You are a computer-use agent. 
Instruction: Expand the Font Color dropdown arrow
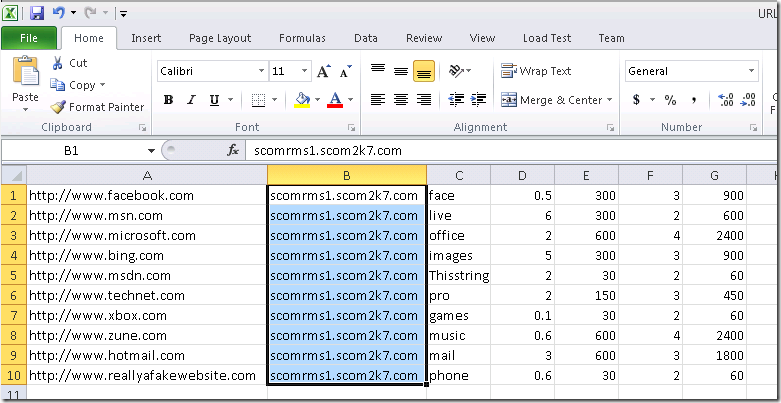click(x=351, y=100)
